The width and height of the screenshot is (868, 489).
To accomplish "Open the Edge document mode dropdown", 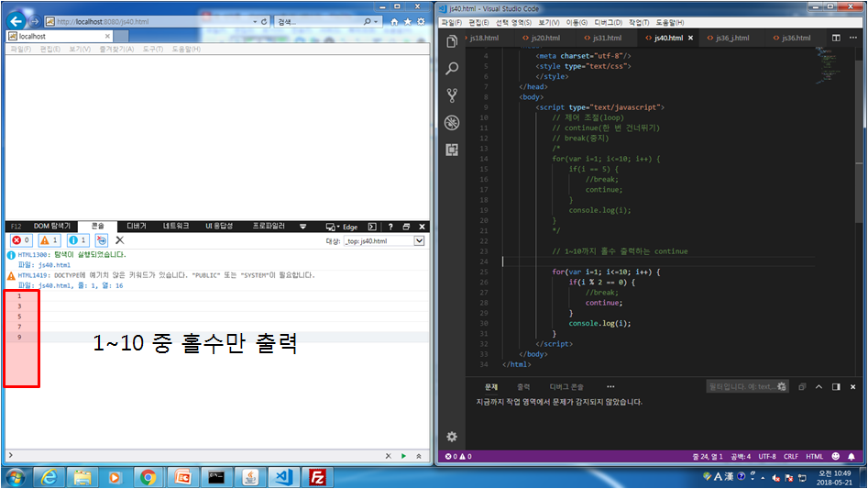I will pos(342,227).
